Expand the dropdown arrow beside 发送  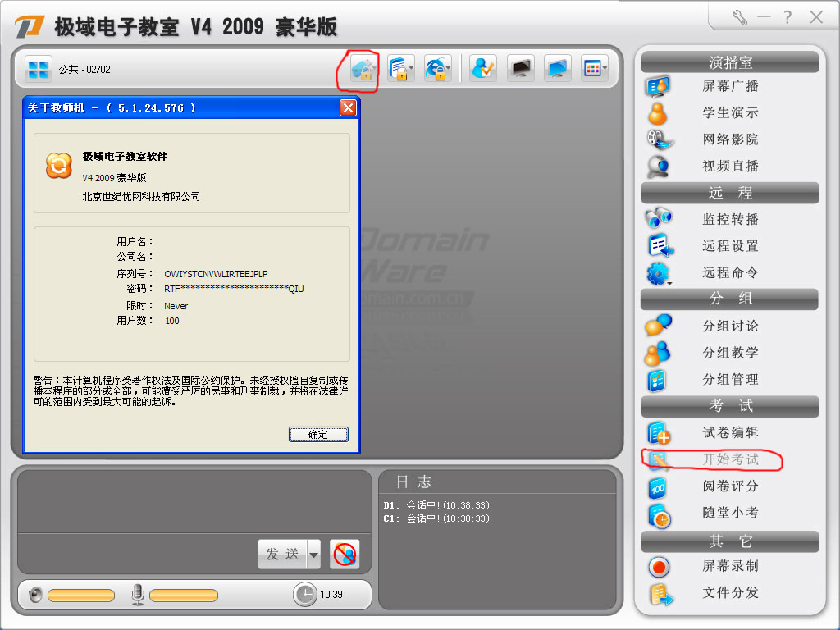(x=313, y=555)
